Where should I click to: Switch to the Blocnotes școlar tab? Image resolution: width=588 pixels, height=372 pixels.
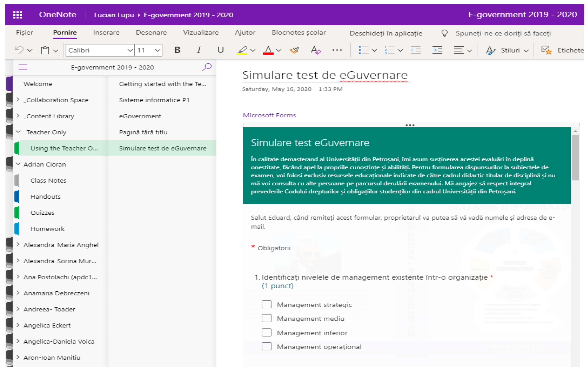point(299,33)
